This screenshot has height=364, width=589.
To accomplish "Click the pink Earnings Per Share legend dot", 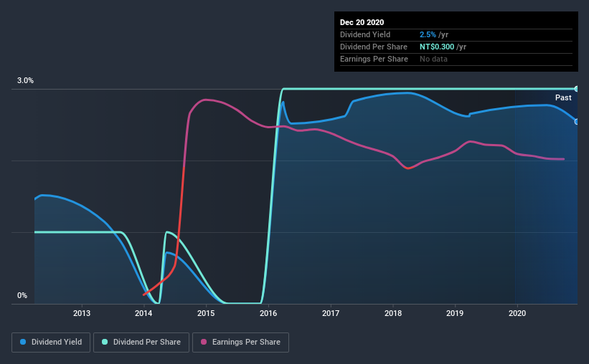I will click(204, 342).
